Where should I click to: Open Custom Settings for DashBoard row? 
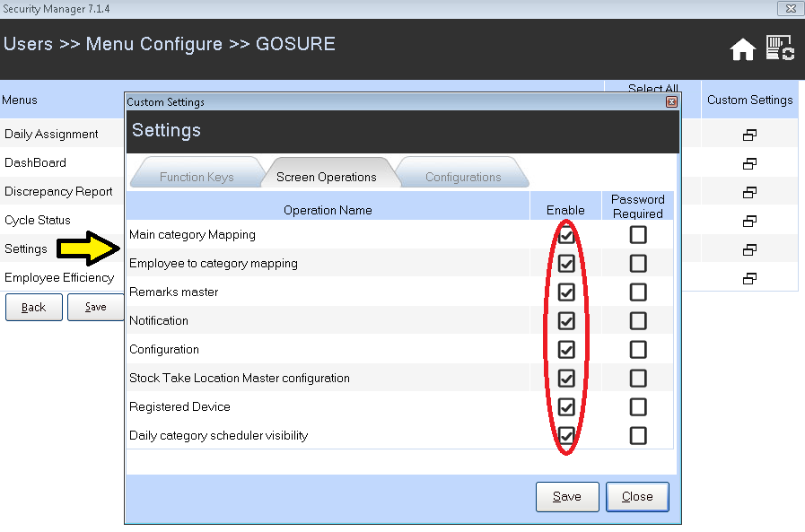point(749,163)
